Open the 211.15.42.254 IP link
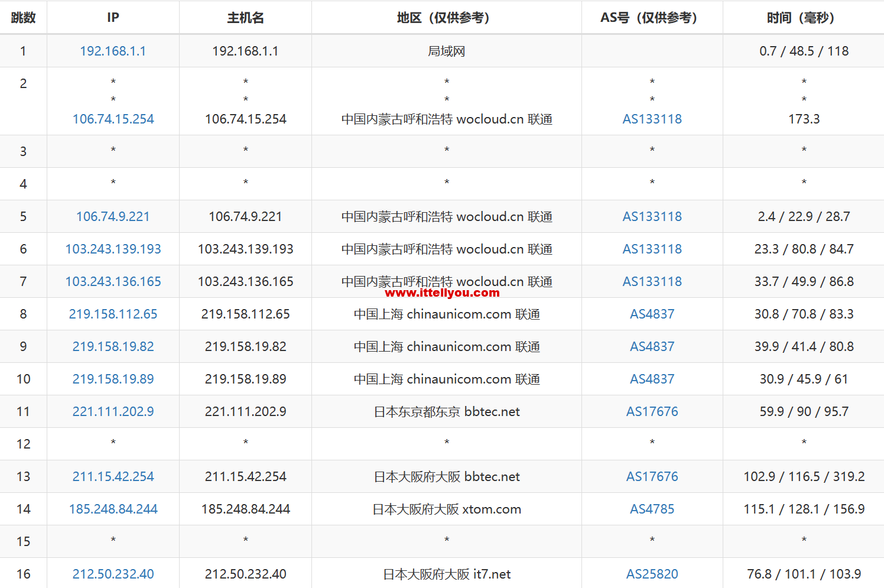This screenshot has width=884, height=588. click(113, 477)
